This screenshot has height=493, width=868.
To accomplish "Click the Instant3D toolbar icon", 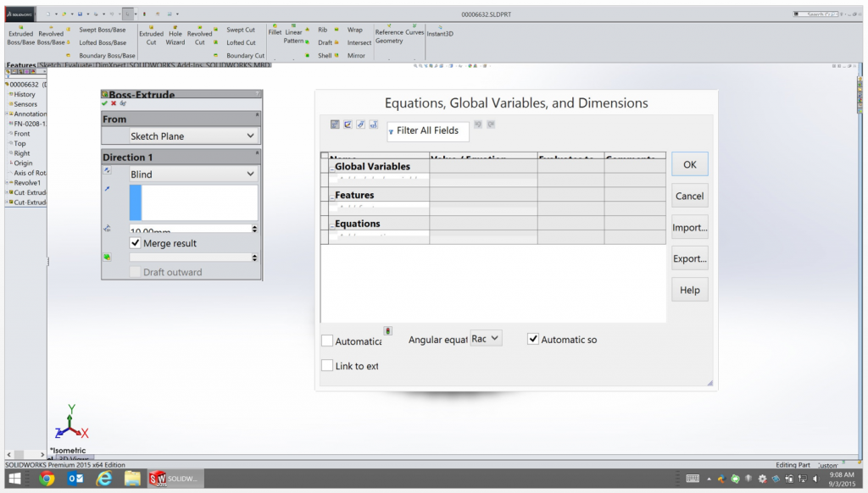I will click(x=440, y=32).
